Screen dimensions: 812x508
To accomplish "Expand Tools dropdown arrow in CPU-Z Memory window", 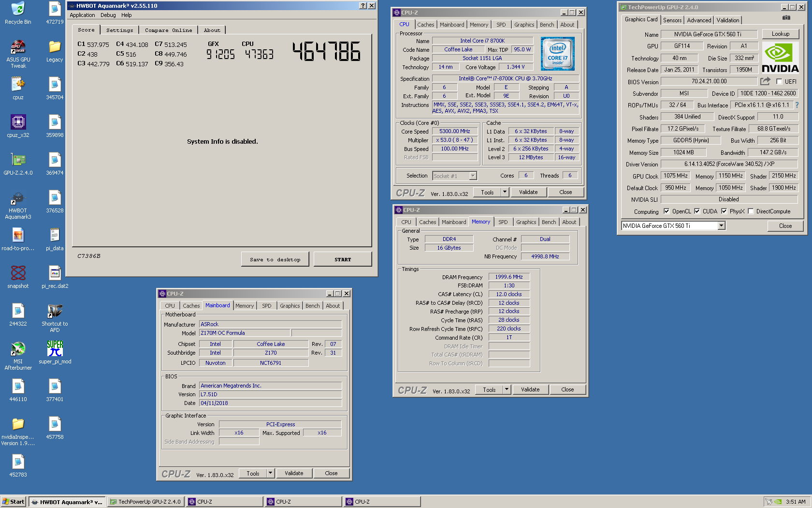I will click(x=507, y=389).
